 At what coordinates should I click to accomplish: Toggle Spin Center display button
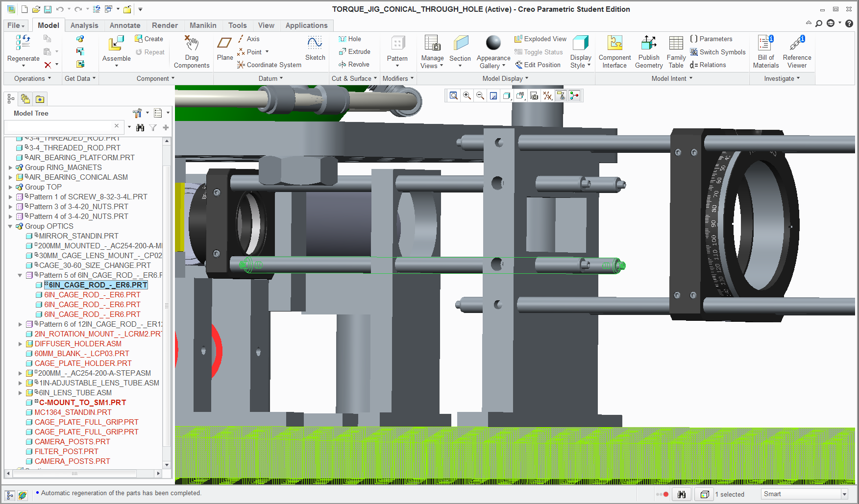[x=574, y=96]
